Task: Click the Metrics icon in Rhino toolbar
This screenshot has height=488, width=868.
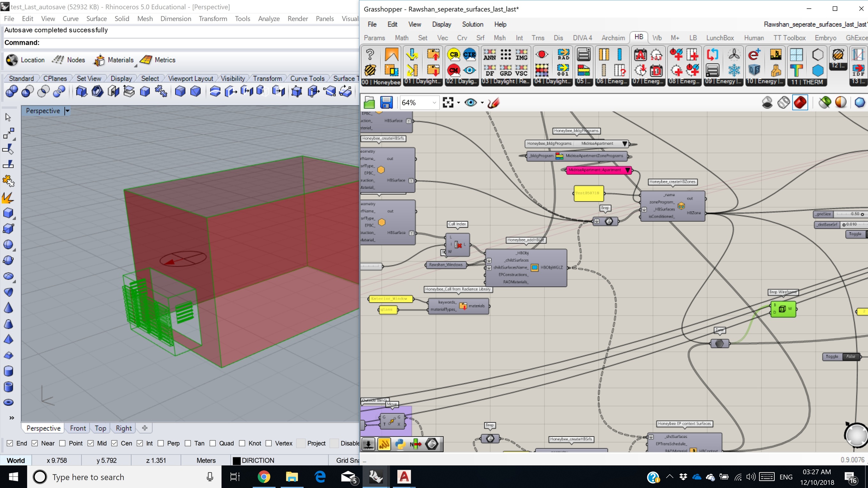Action: pos(146,60)
